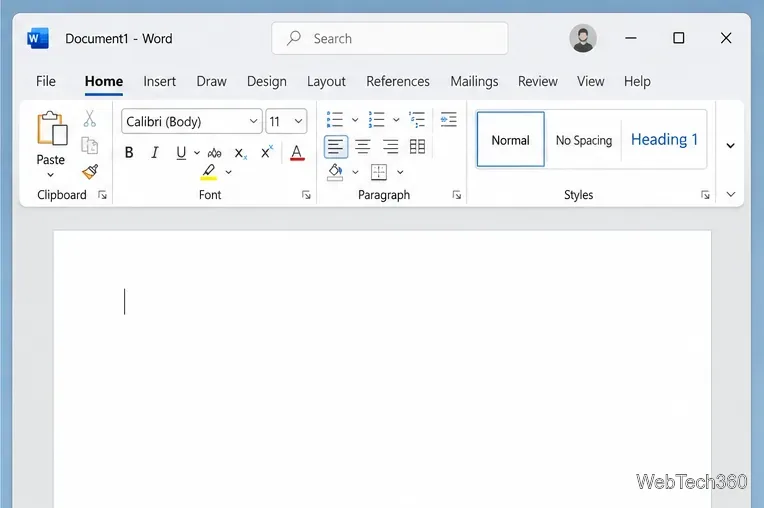Open the Font dialog launcher
Screen dimensions: 764x508
coord(306,195)
